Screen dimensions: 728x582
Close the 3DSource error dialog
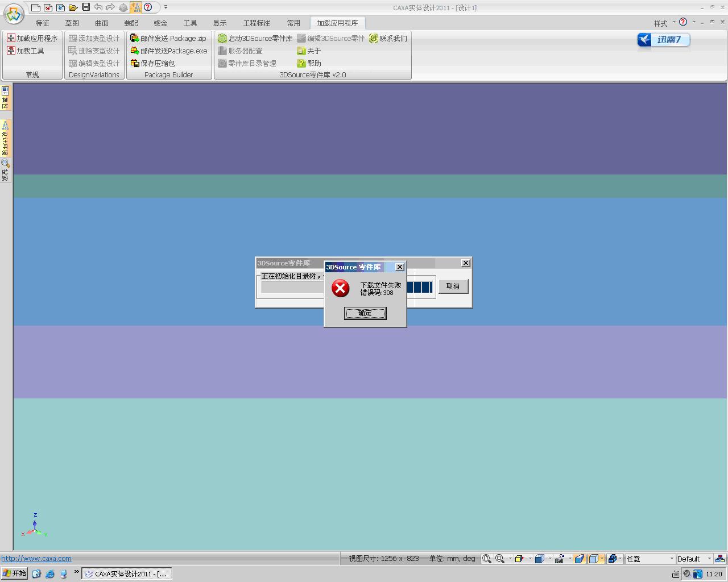[400, 267]
